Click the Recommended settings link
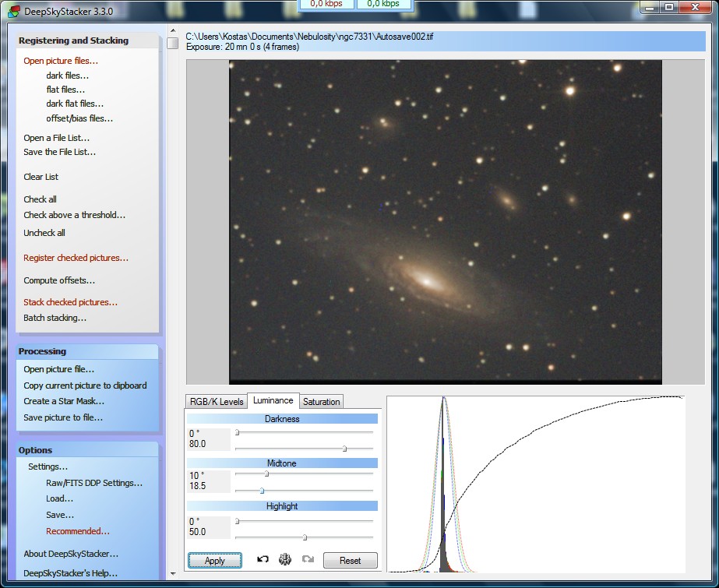719x588 pixels. (77, 531)
